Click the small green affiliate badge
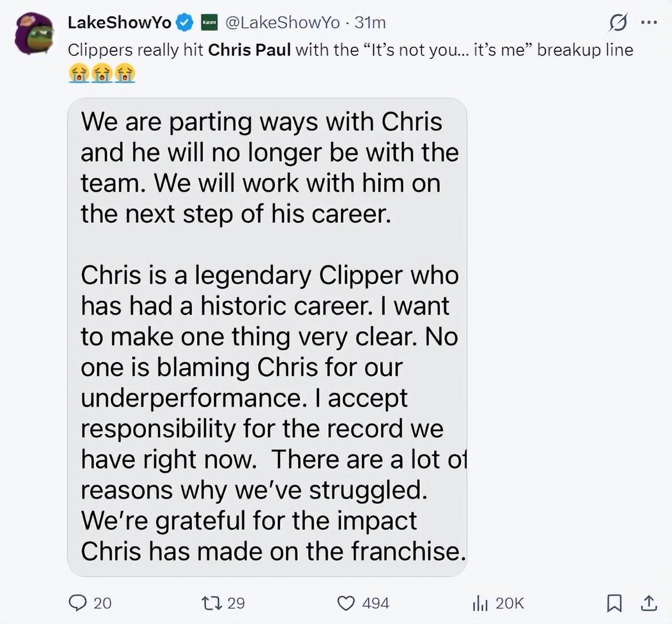The width and height of the screenshot is (672, 624). click(x=209, y=22)
